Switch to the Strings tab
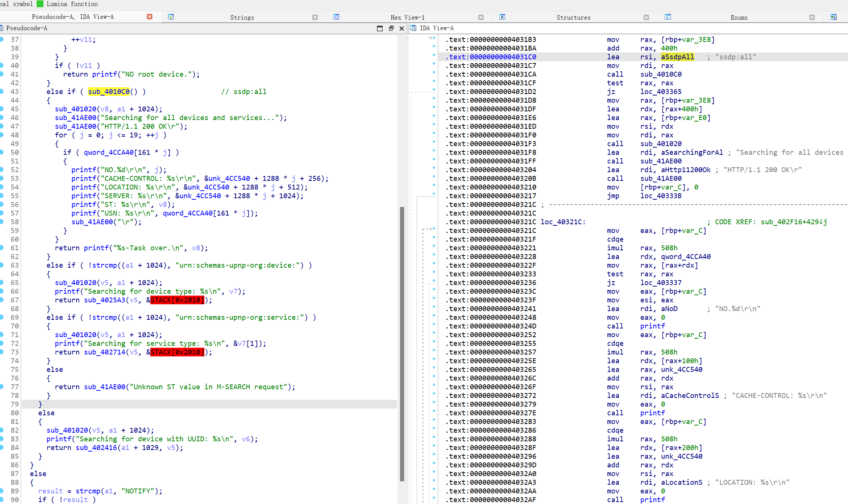Image resolution: width=848 pixels, height=504 pixels. tap(242, 17)
